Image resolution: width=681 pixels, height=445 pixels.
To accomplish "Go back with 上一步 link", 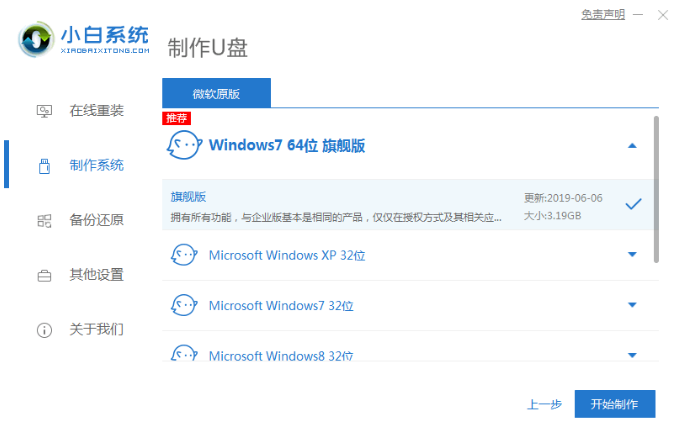I will [544, 405].
